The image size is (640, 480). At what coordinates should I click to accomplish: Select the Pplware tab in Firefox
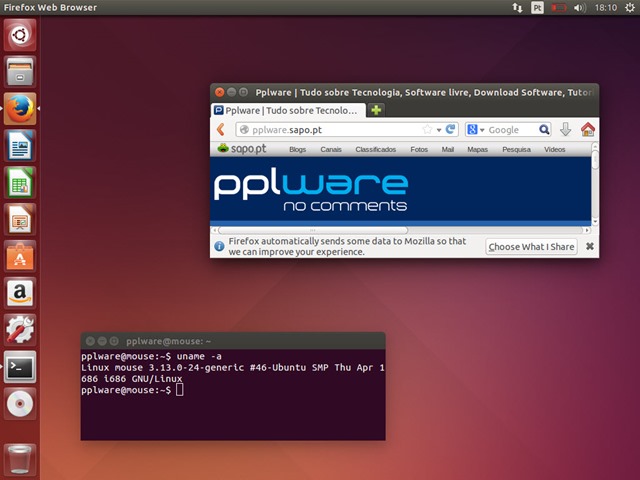288,110
